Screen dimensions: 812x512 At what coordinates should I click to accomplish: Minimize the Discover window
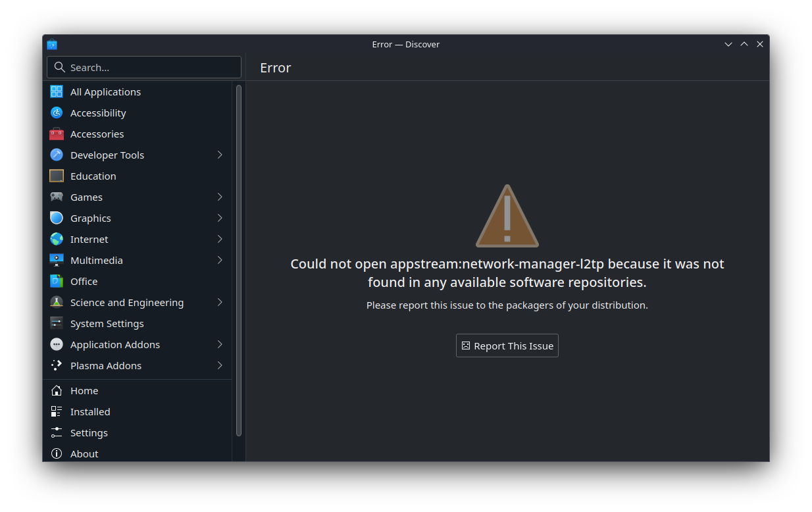click(x=728, y=44)
